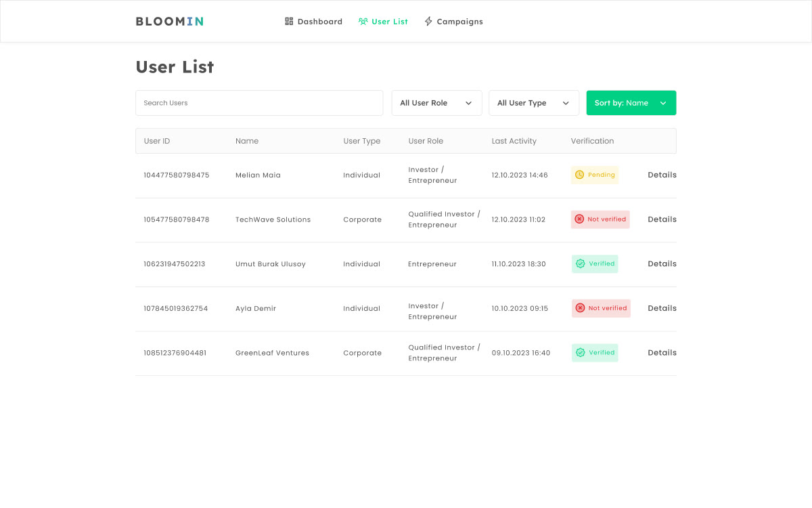Click the Pending badge for Melian Maia
The image size is (812, 508).
(595, 175)
